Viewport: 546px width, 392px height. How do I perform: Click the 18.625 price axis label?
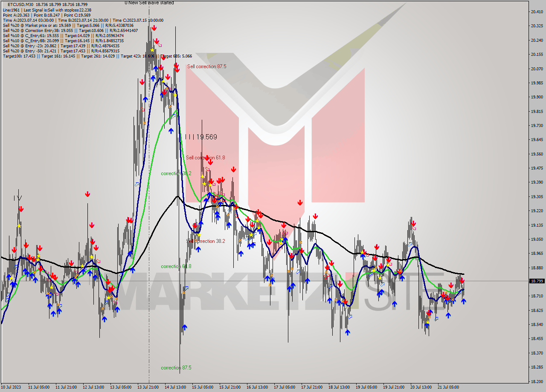[x=537, y=310]
